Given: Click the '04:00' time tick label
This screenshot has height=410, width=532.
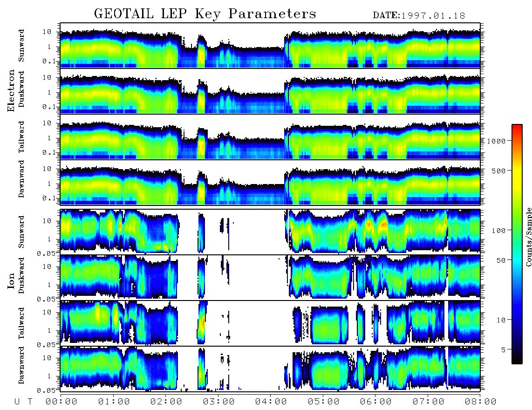Looking at the screenshot, I should click(271, 402).
